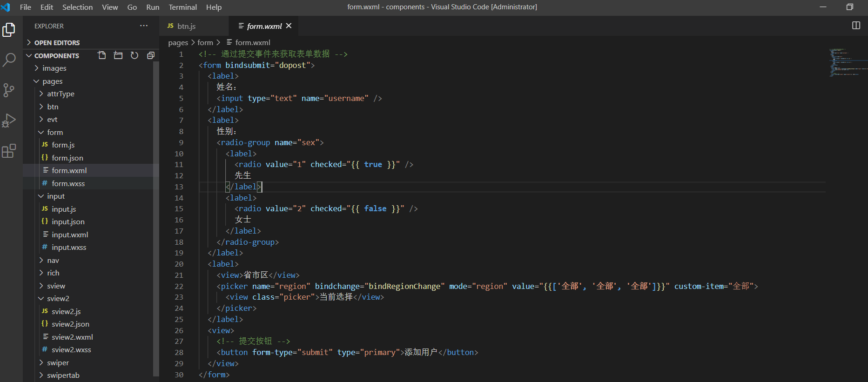Image resolution: width=868 pixels, height=382 pixels.
Task: Click the form breadcrumb segment
Action: (205, 43)
